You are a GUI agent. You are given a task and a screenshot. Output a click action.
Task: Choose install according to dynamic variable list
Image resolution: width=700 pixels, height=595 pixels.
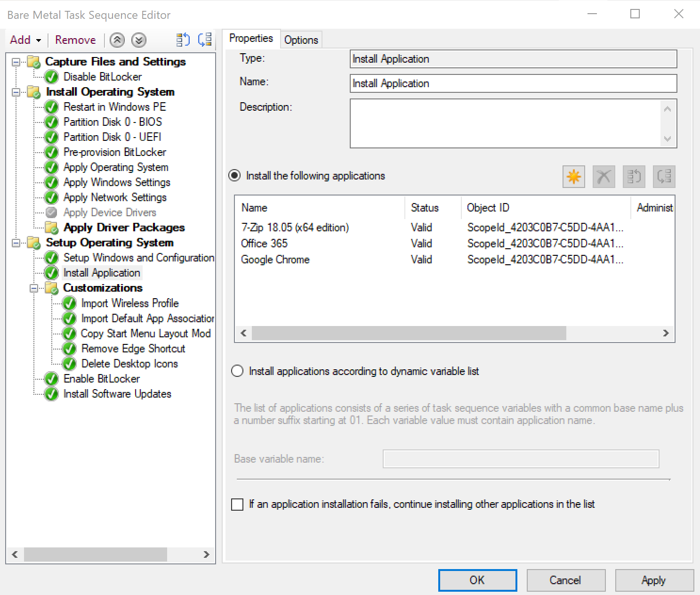(238, 371)
